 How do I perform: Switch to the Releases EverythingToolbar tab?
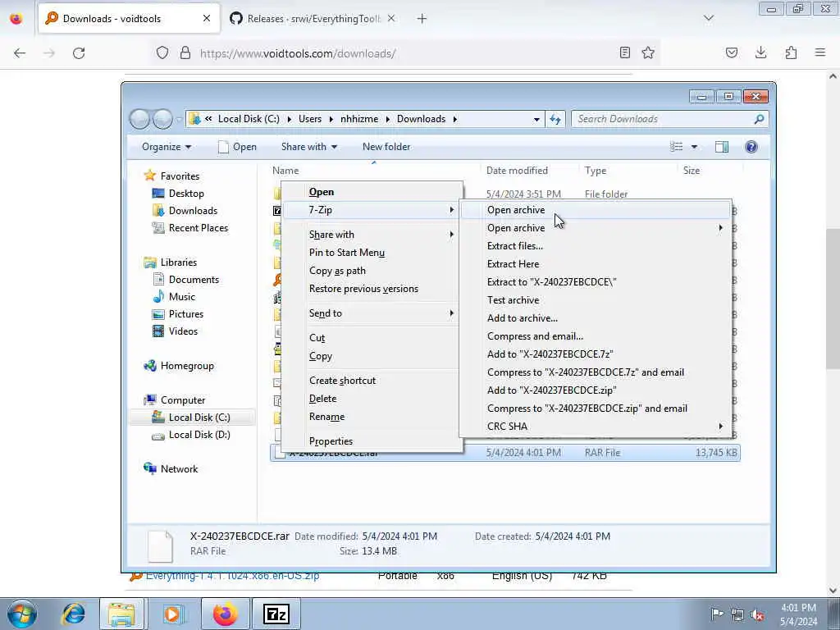click(x=313, y=19)
